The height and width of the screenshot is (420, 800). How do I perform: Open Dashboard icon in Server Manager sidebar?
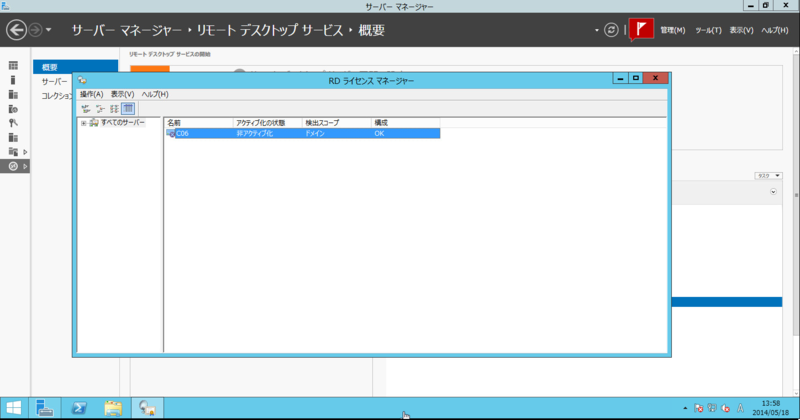point(13,65)
